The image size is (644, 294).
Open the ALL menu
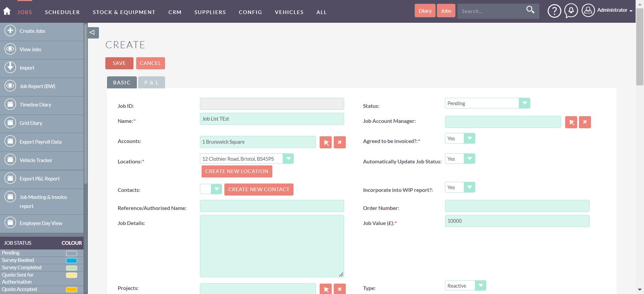tap(321, 12)
